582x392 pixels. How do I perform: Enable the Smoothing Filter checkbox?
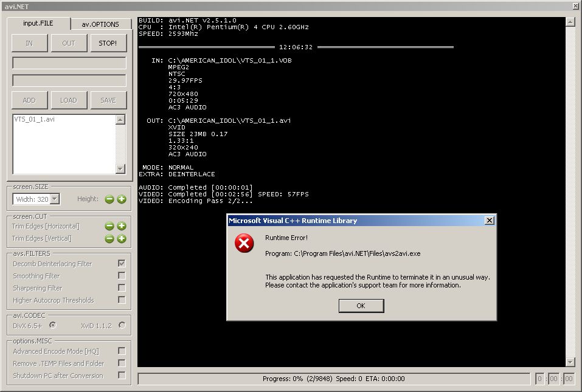click(x=122, y=275)
